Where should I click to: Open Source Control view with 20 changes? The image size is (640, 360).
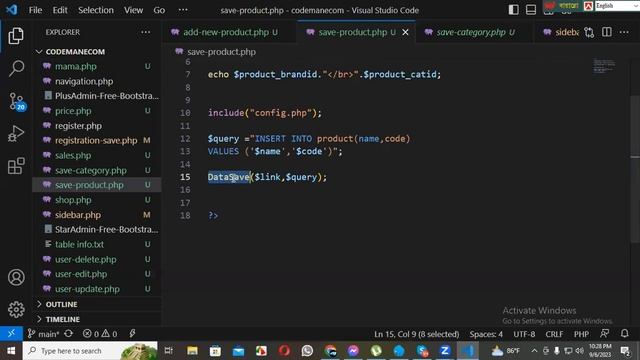17,101
